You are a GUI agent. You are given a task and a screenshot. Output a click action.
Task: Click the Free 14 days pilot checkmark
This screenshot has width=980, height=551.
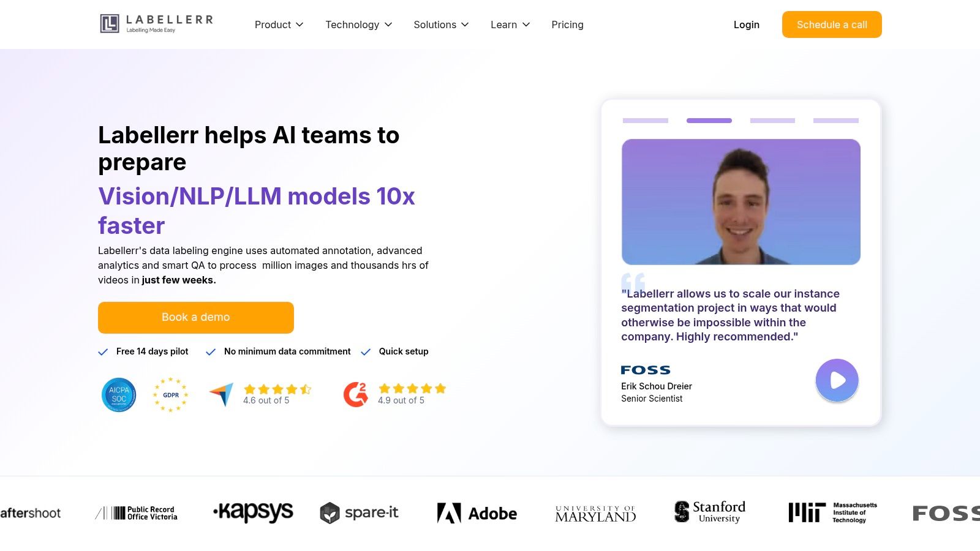pos(103,352)
